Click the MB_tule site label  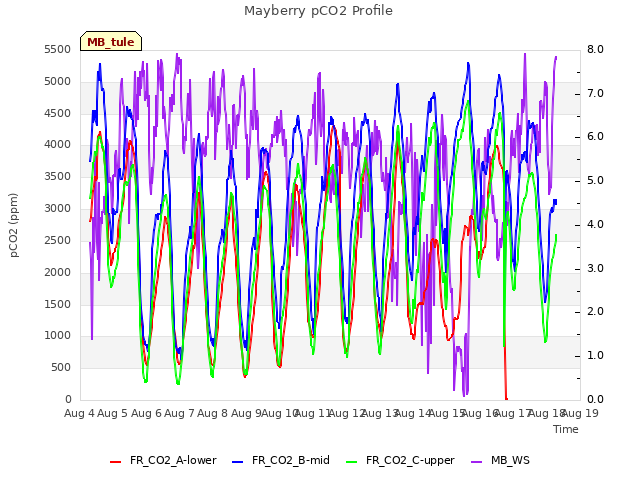pyautogui.click(x=111, y=42)
